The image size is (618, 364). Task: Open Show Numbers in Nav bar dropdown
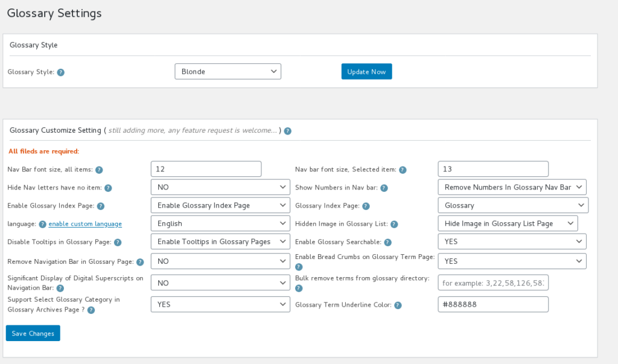(x=512, y=187)
